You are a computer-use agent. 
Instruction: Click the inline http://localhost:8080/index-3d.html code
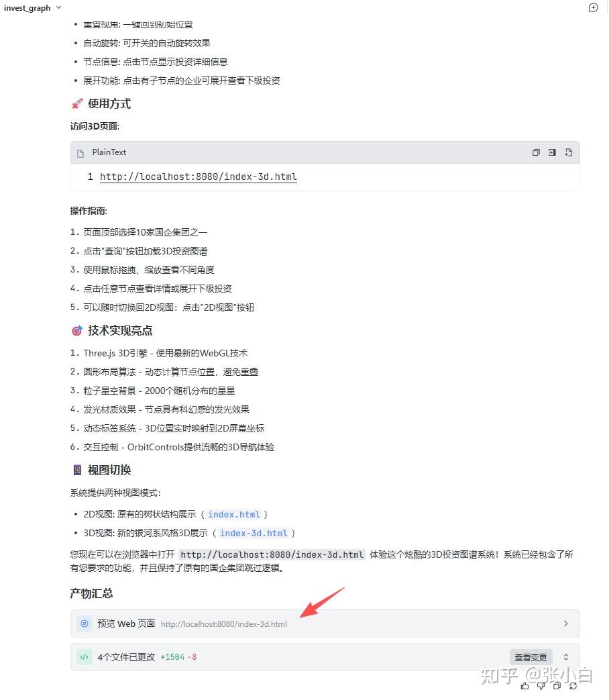[x=272, y=554]
